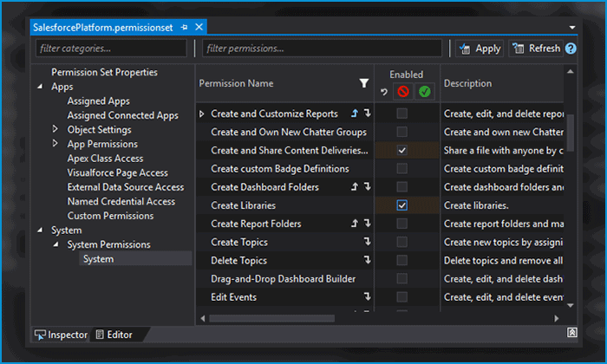Image resolution: width=607 pixels, height=364 pixels.
Task: Select Named Credential Access tree item
Action: click(x=121, y=202)
